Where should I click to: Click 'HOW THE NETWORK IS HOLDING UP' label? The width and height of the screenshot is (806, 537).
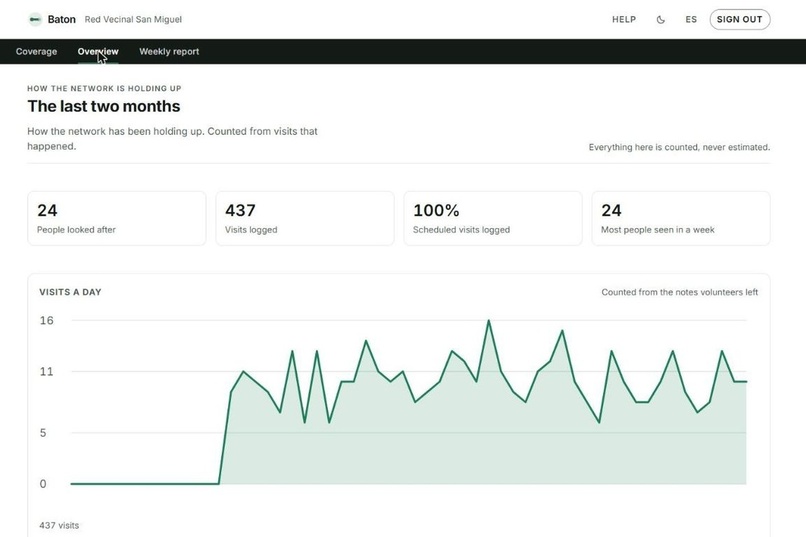tap(104, 88)
